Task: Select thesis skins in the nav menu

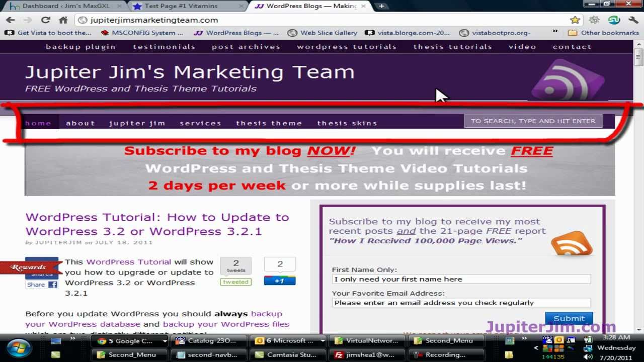Action: pos(347,123)
